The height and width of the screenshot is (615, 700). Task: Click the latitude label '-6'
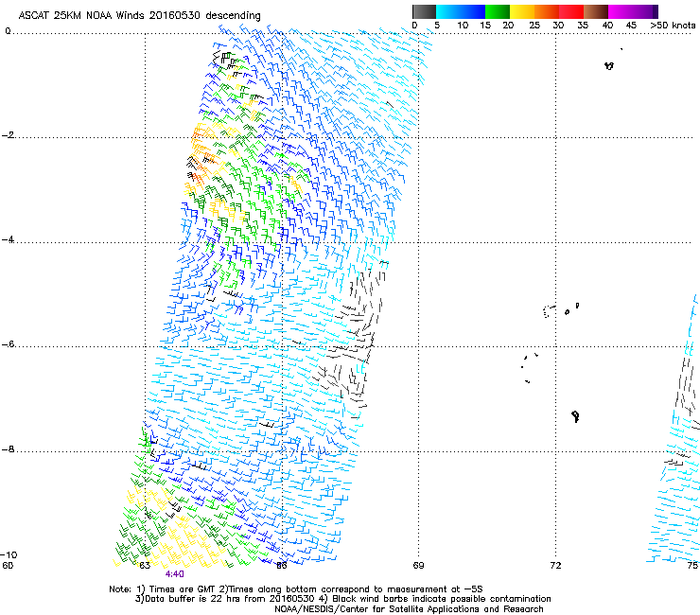coord(8,344)
